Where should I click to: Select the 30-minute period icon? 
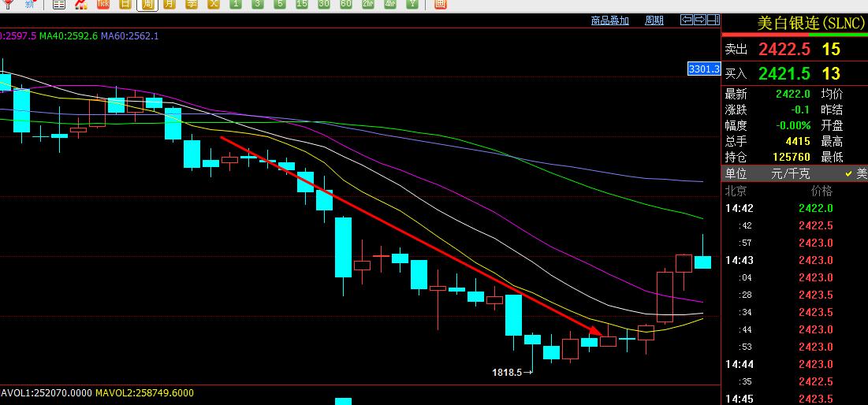pyautogui.click(x=324, y=5)
